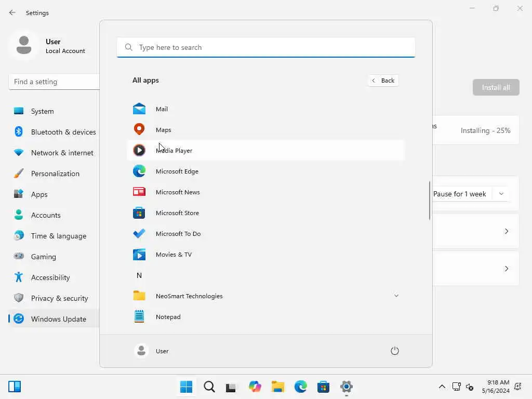The height and width of the screenshot is (399, 532).
Task: Click Back button in All apps
Action: point(383,81)
